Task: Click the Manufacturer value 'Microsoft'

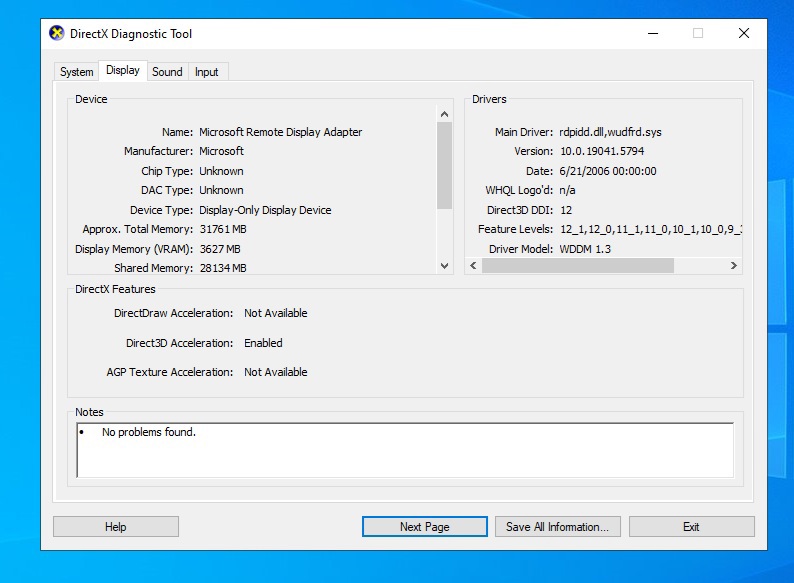Action: point(221,151)
